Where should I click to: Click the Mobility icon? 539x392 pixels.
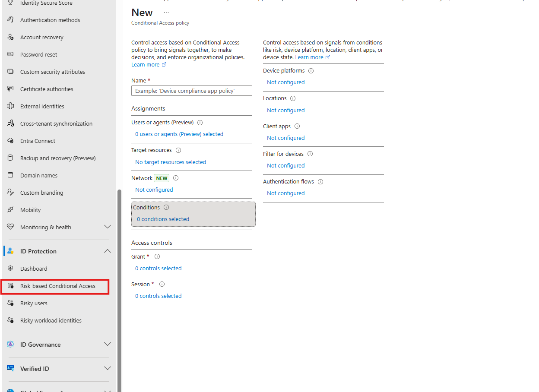11,210
